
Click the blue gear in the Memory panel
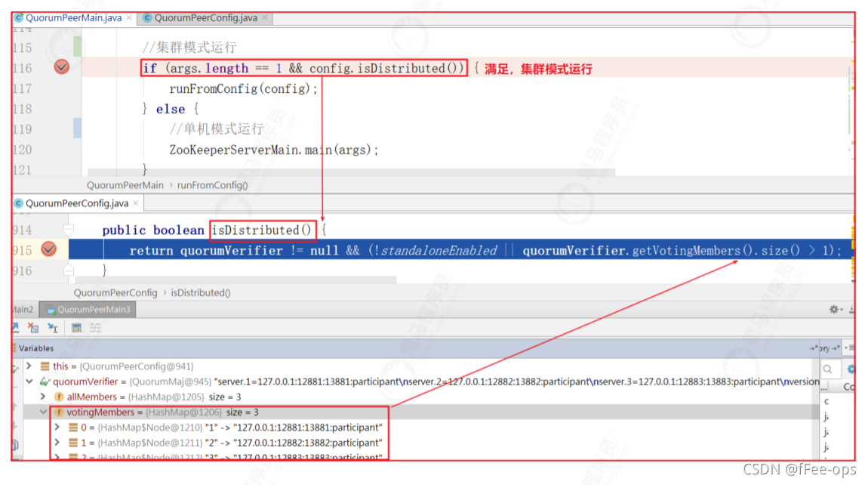pos(851,369)
